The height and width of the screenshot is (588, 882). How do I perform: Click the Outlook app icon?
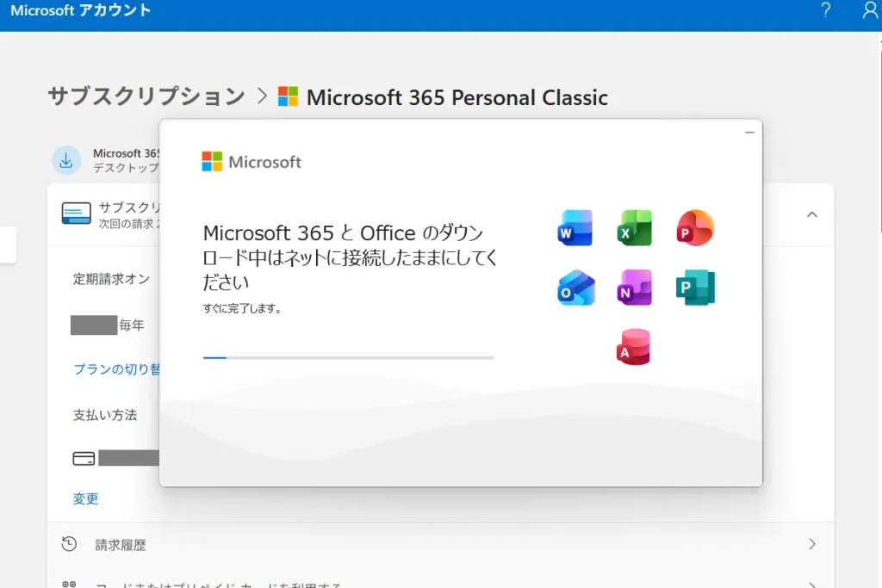(576, 288)
